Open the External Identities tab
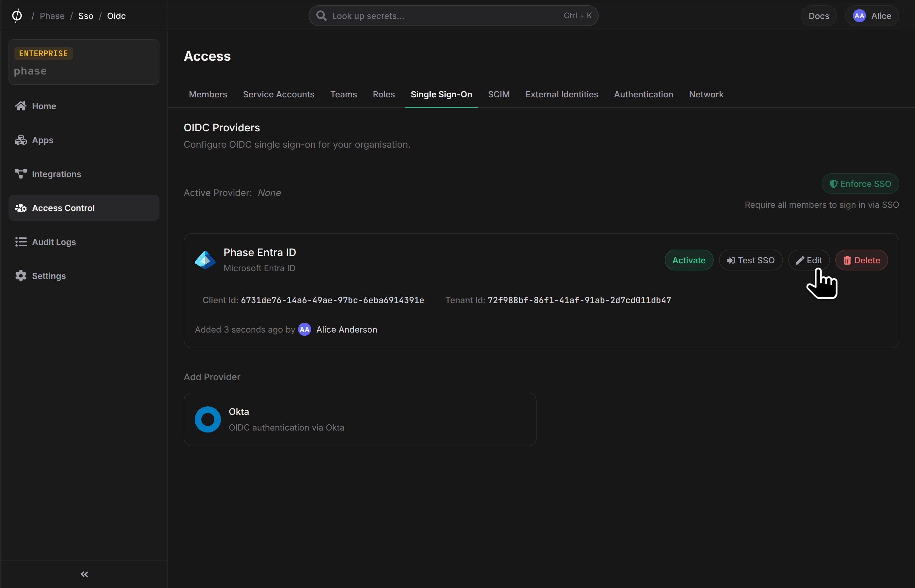 561,94
